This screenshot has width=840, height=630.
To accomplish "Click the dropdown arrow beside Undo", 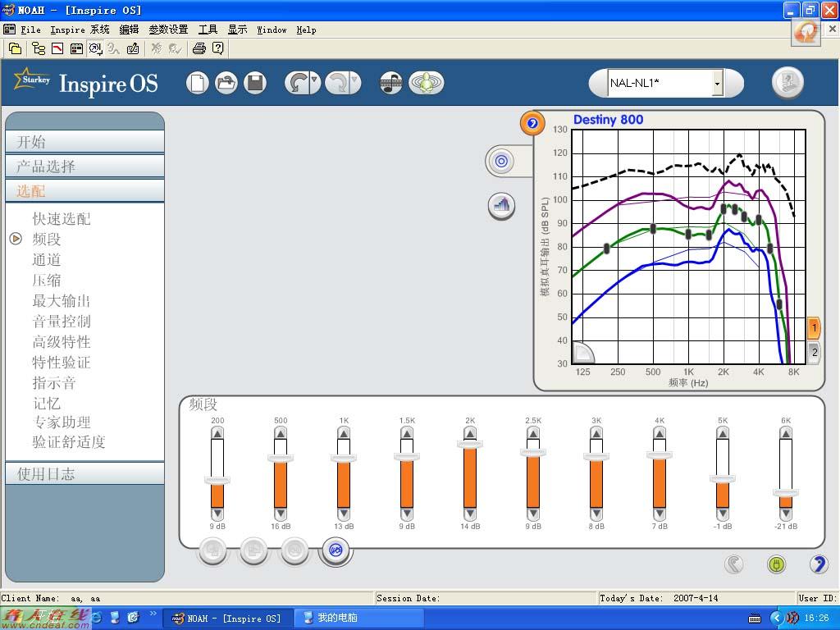I will point(314,81).
